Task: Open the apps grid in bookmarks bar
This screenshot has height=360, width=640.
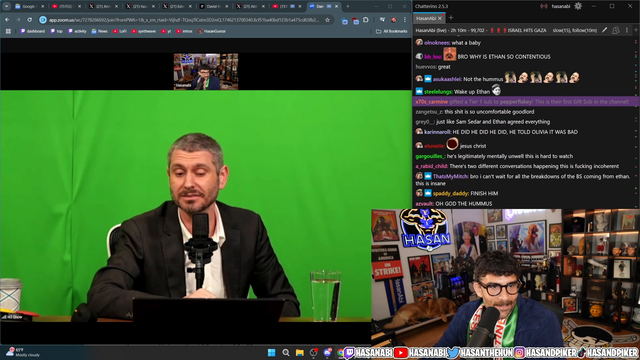Action: pyautogui.click(x=8, y=31)
